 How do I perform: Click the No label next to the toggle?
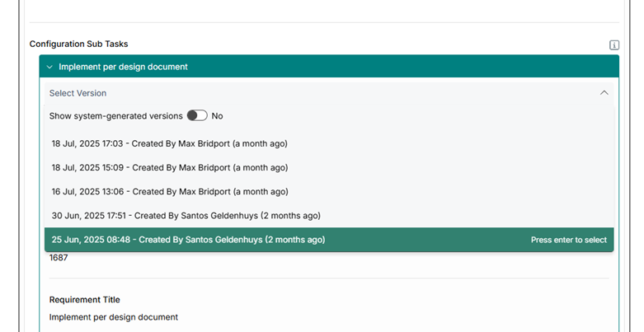coord(217,116)
